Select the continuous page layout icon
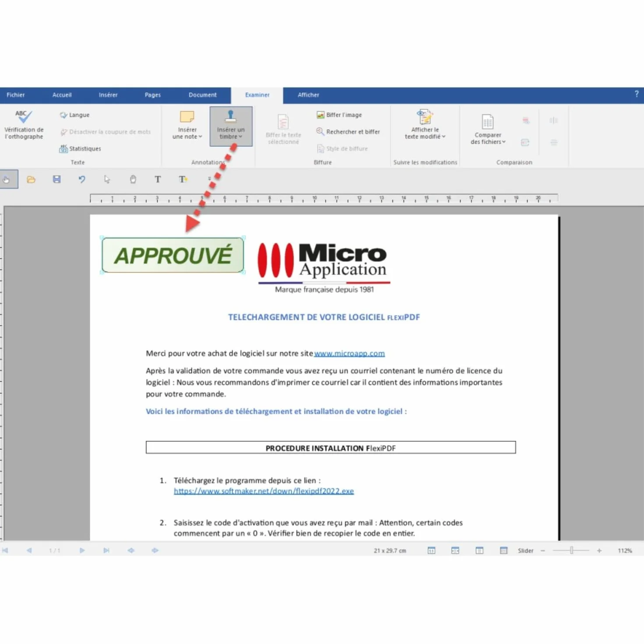The width and height of the screenshot is (644, 644). click(x=504, y=551)
